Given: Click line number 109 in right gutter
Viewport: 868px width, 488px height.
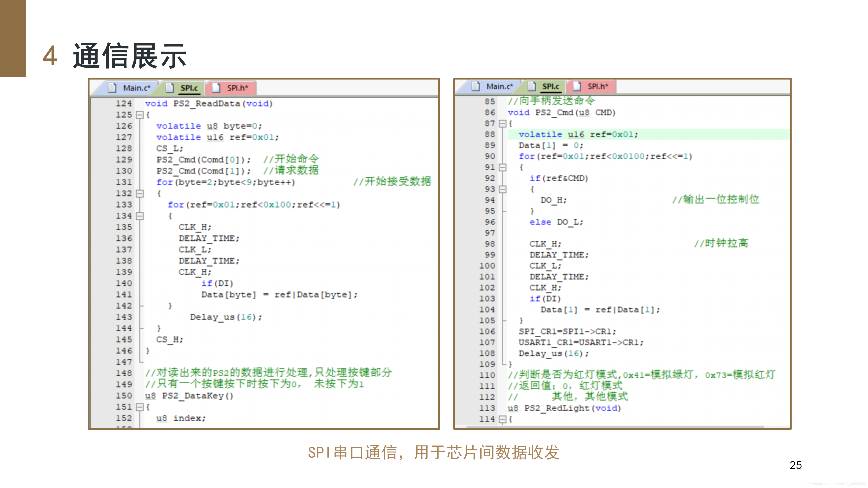Looking at the screenshot, I should 487,364.
